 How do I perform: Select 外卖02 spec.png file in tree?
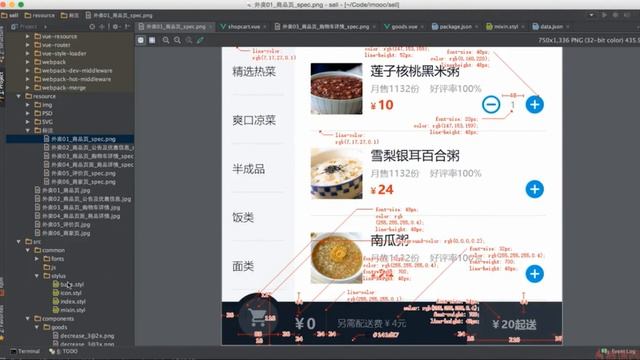(89, 147)
